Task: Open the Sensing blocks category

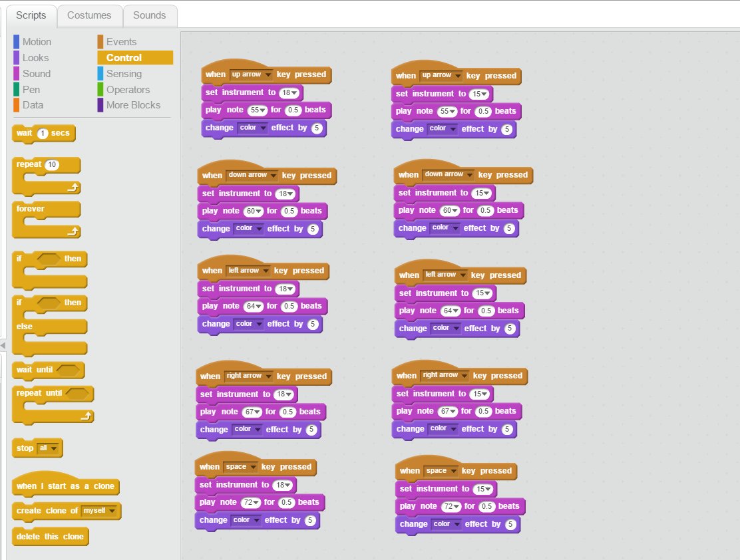Action: click(x=124, y=74)
